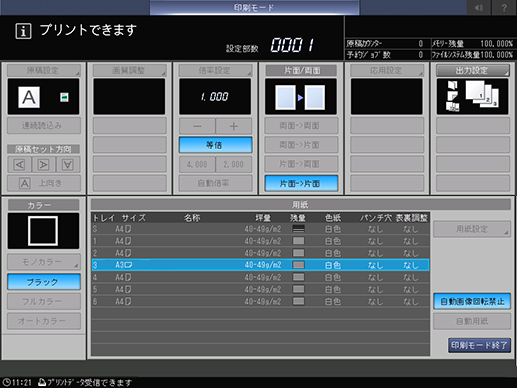The image size is (517, 388).
Task: Open 出力設定 output settings panel
Action: (473, 70)
